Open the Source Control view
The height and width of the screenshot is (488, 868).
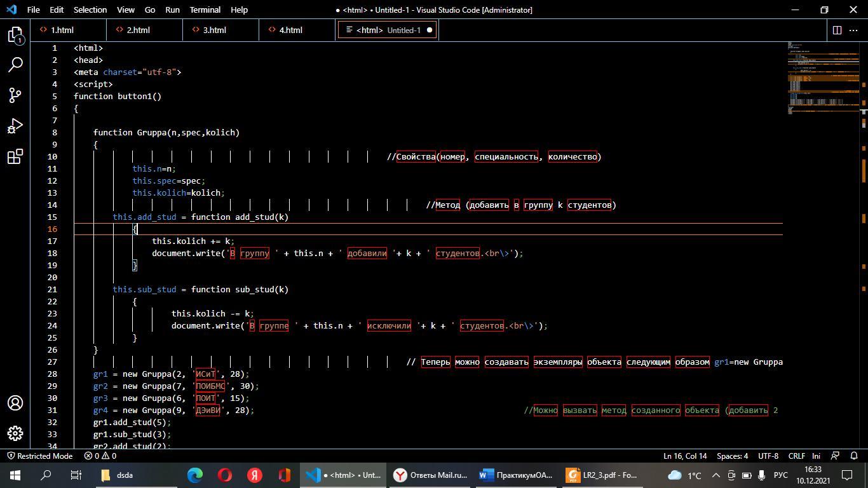15,95
